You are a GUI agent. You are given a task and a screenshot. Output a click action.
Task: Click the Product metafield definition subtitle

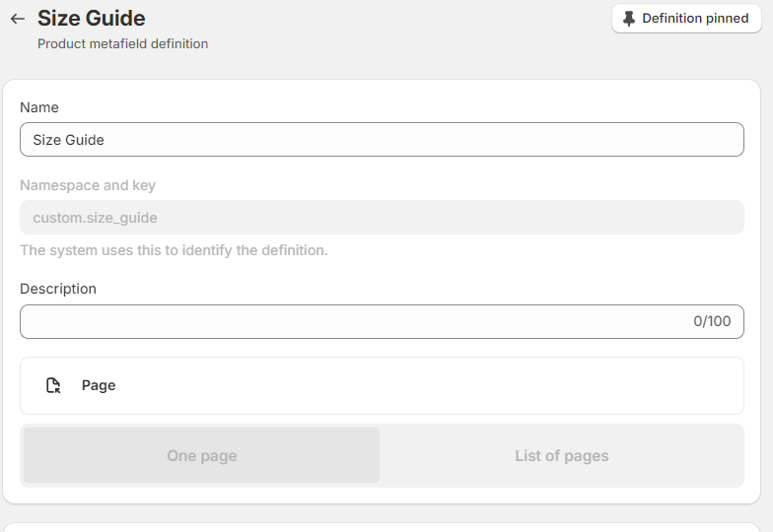click(x=122, y=44)
